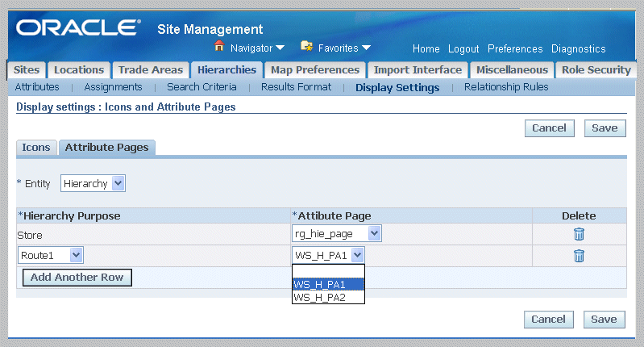Open the Route1 hierarchy purpose dropdown
Image resolution: width=644 pixels, height=347 pixels.
click(x=51, y=255)
